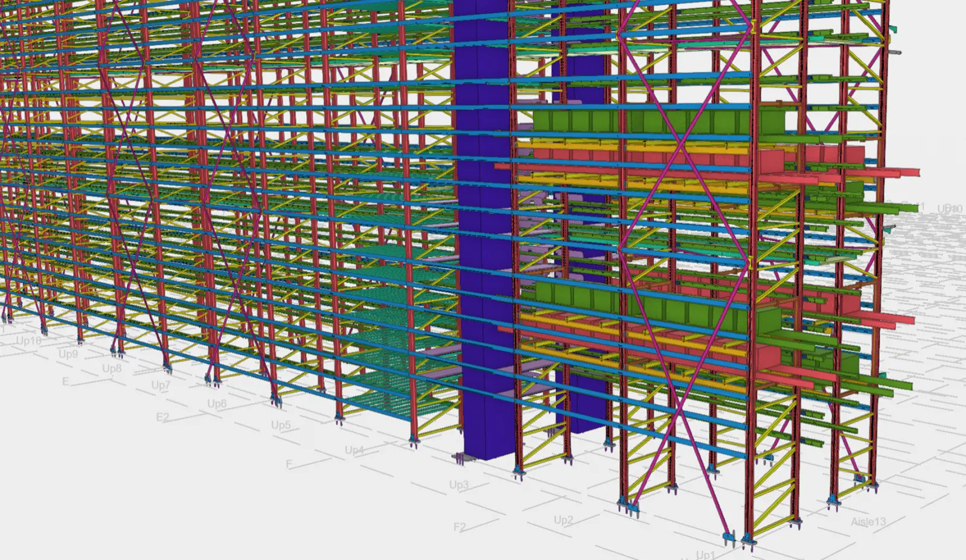Select the large purple column in front
Image resolution: width=966 pixels, height=560 pixels.
pos(483,241)
